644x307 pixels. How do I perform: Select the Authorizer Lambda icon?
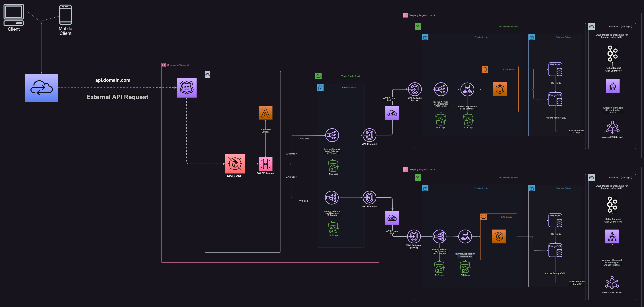tap(265, 113)
